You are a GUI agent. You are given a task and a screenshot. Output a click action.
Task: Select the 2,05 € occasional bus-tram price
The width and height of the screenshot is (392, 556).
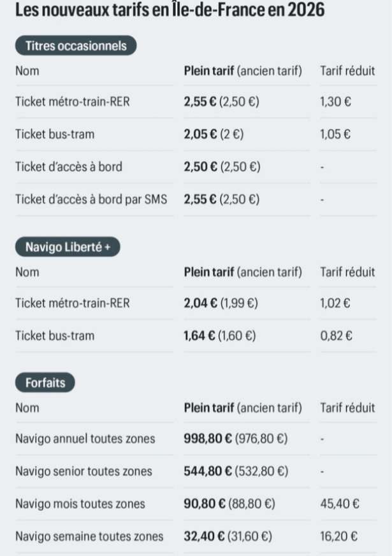[x=200, y=135]
